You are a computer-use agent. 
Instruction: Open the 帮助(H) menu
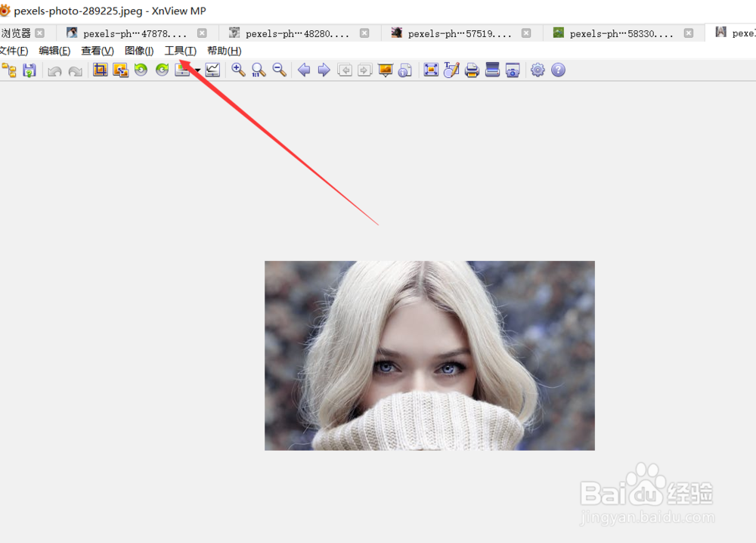(225, 51)
